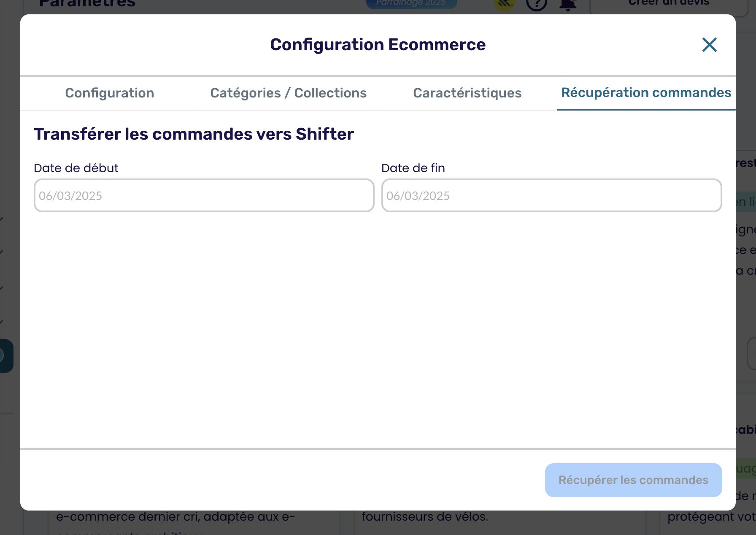The height and width of the screenshot is (535, 756).
Task: Close the Configuration Ecommerce dialog
Action: click(x=709, y=45)
